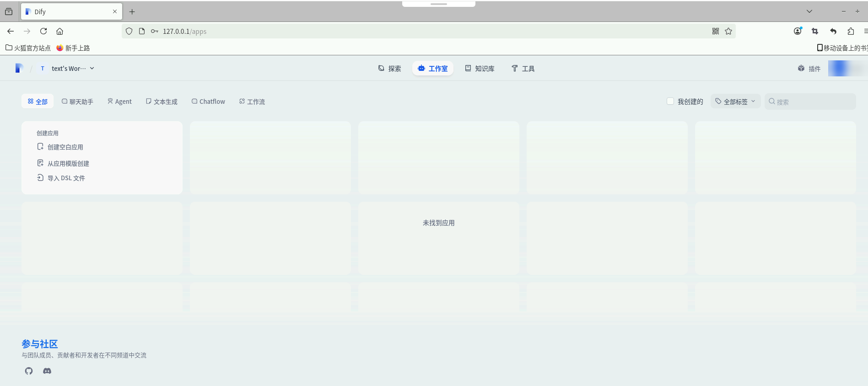The height and width of the screenshot is (386, 868).
Task: Filter apps by 工作流
Action: click(252, 102)
